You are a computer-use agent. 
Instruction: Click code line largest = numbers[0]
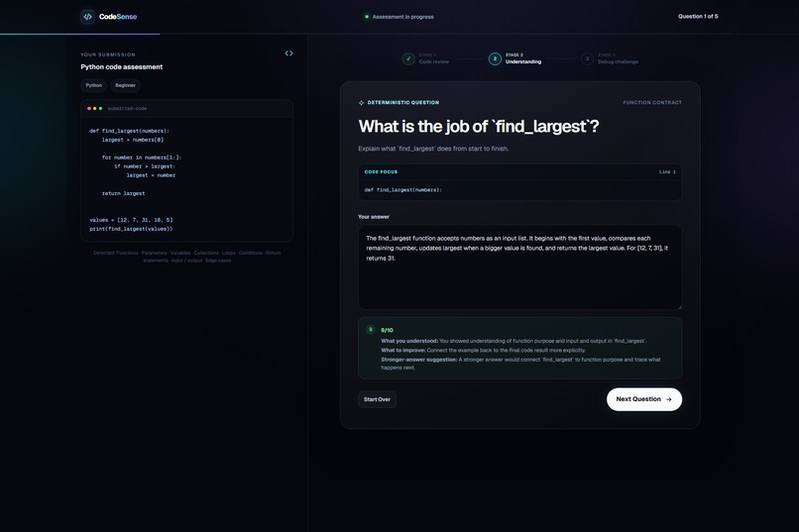pos(133,140)
